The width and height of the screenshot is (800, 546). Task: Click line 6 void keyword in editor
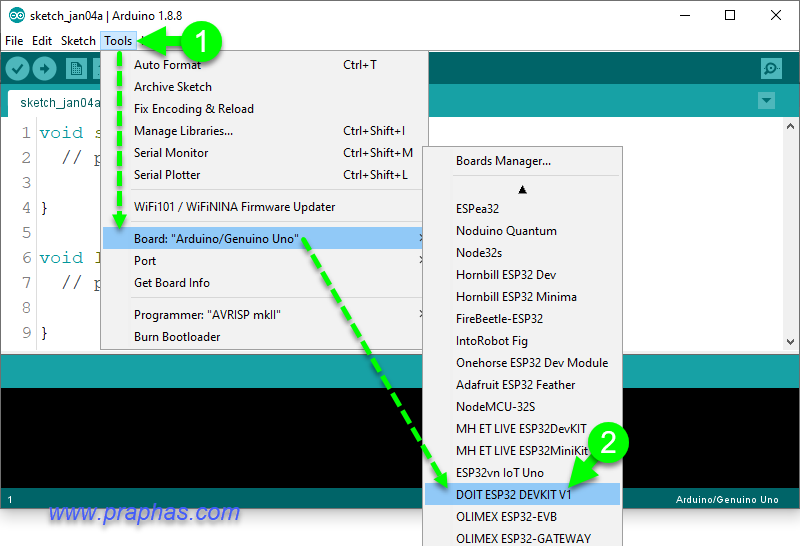click(61, 258)
